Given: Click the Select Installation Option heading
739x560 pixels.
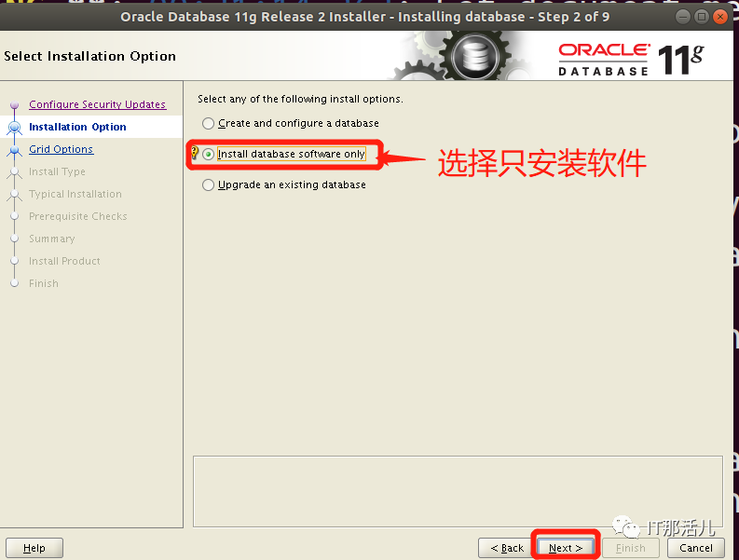Looking at the screenshot, I should [89, 56].
